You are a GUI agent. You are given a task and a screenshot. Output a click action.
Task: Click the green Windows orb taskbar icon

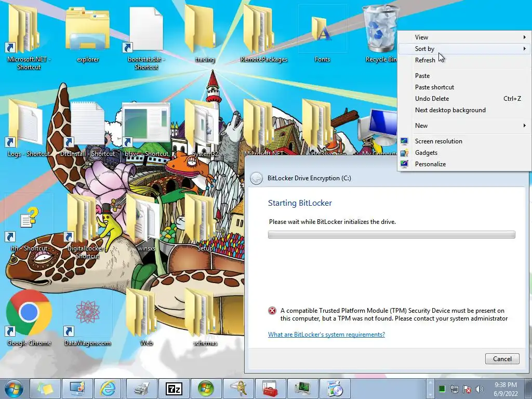pos(206,389)
